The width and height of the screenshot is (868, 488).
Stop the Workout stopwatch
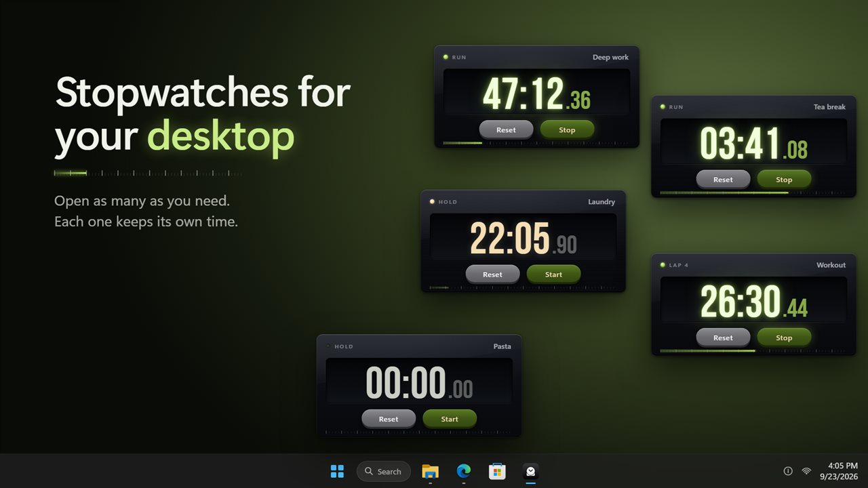(784, 338)
